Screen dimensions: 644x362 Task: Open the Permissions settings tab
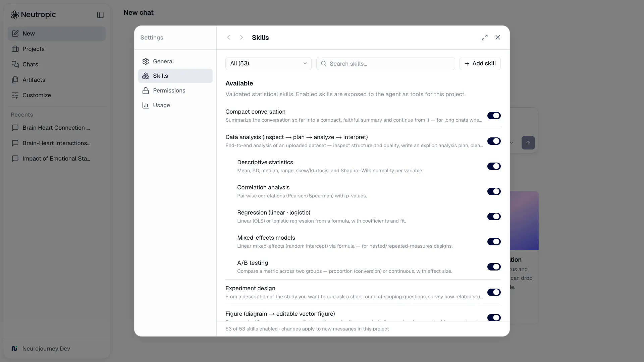[175, 91]
